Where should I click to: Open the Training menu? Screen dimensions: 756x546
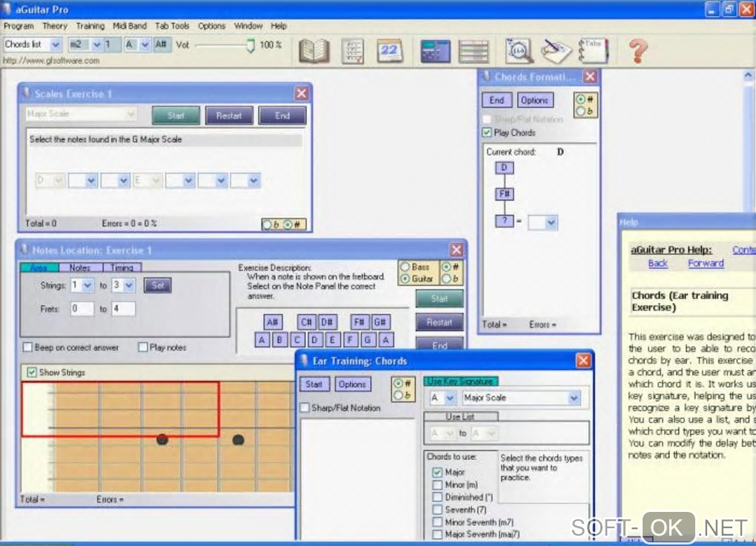point(90,26)
